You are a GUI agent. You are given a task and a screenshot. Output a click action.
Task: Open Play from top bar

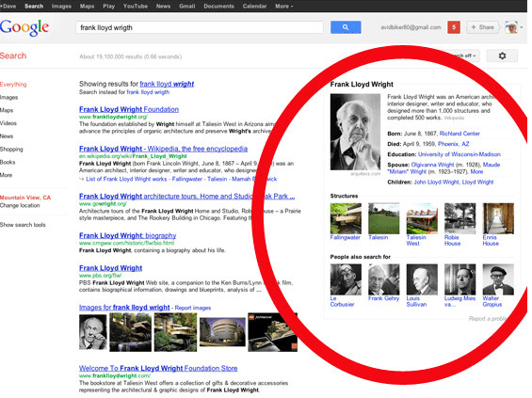[108, 6]
